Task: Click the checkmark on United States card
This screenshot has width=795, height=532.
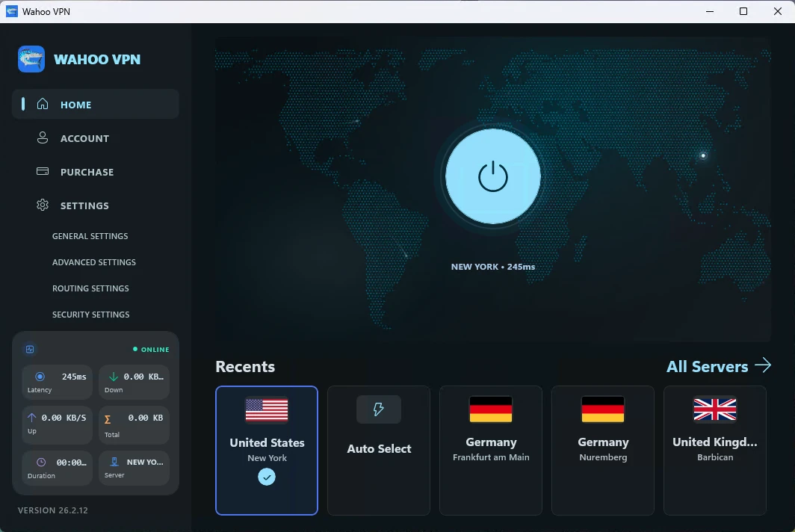Action: (x=267, y=477)
